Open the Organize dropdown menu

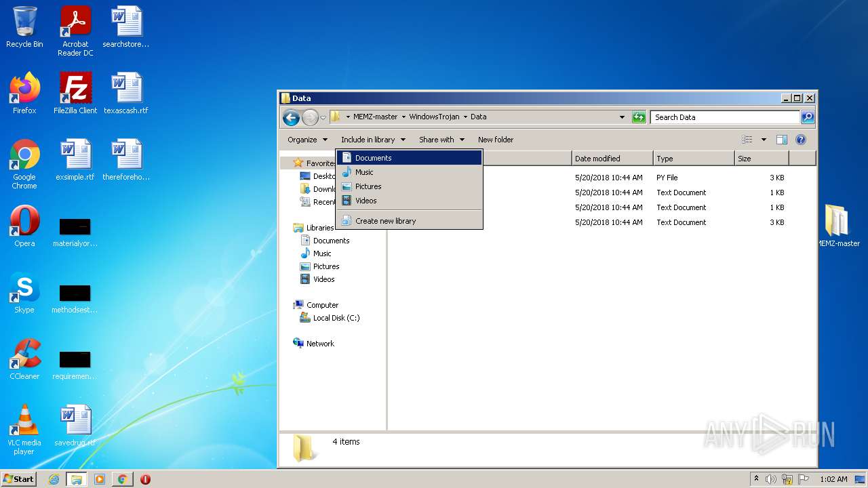point(307,140)
